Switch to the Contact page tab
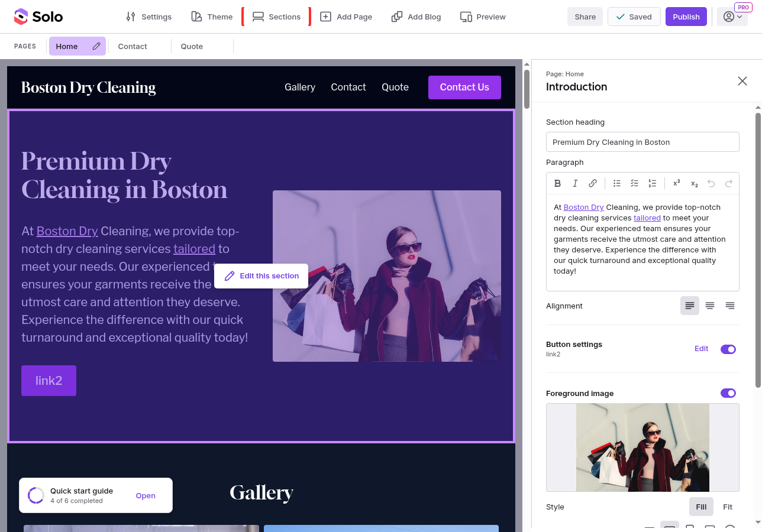The image size is (762, 532). (133, 46)
